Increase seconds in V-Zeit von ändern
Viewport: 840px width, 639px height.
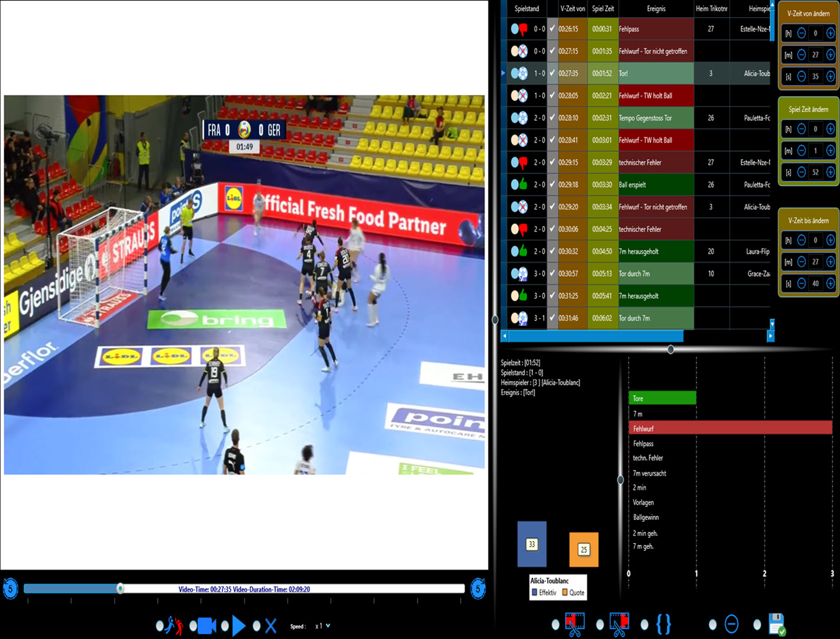pos(831,76)
